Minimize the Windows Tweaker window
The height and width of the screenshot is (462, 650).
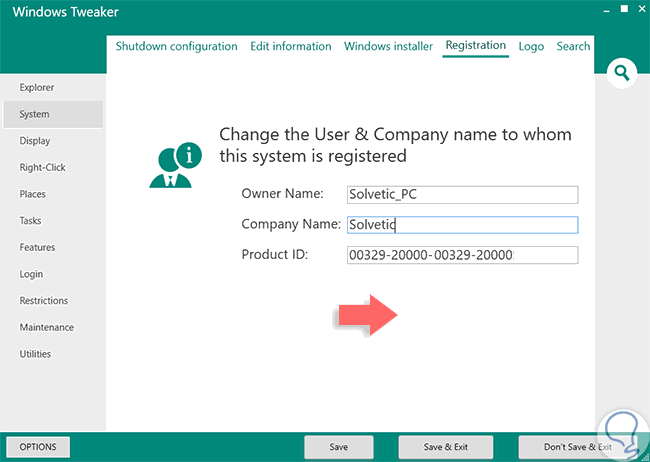pyautogui.click(x=606, y=10)
